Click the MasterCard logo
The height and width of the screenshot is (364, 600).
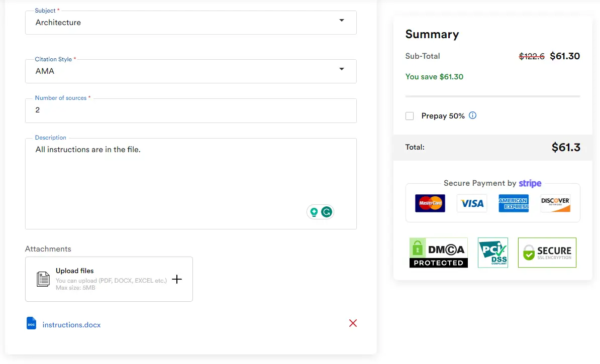click(x=430, y=203)
